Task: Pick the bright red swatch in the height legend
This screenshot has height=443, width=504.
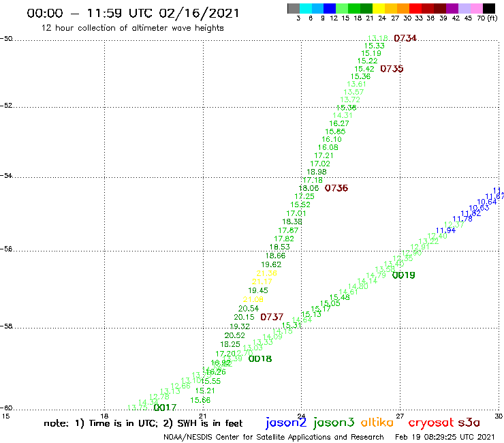Action: 415,8
